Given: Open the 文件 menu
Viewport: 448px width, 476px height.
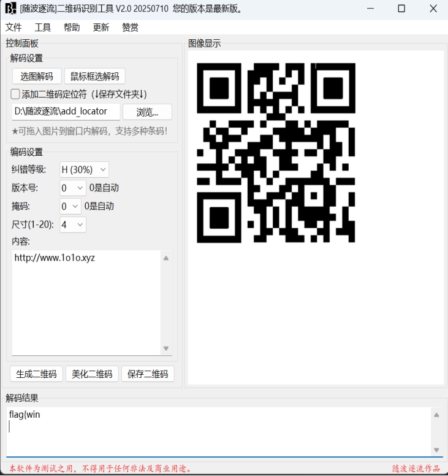Looking at the screenshot, I should (13, 28).
